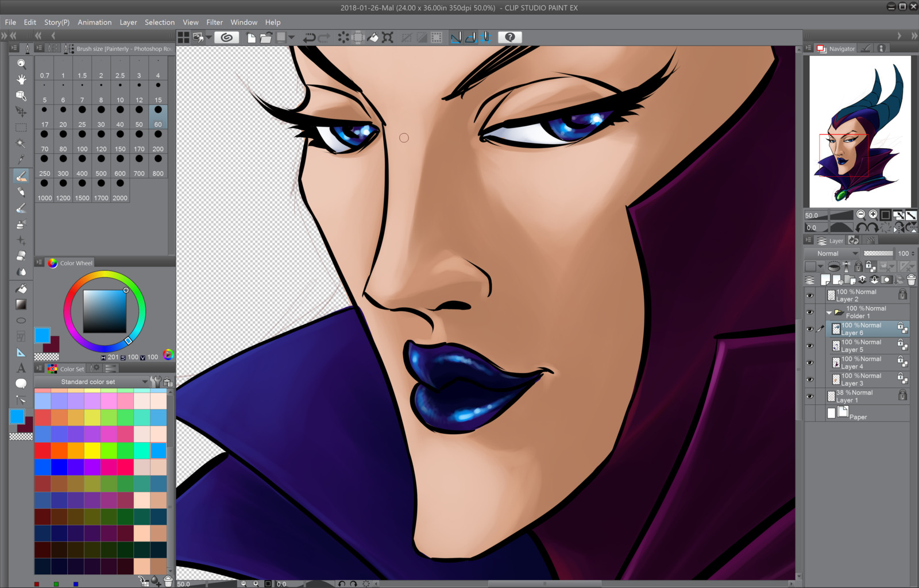The width and height of the screenshot is (919, 588).
Task: Select the Gradient tool
Action: click(21, 304)
